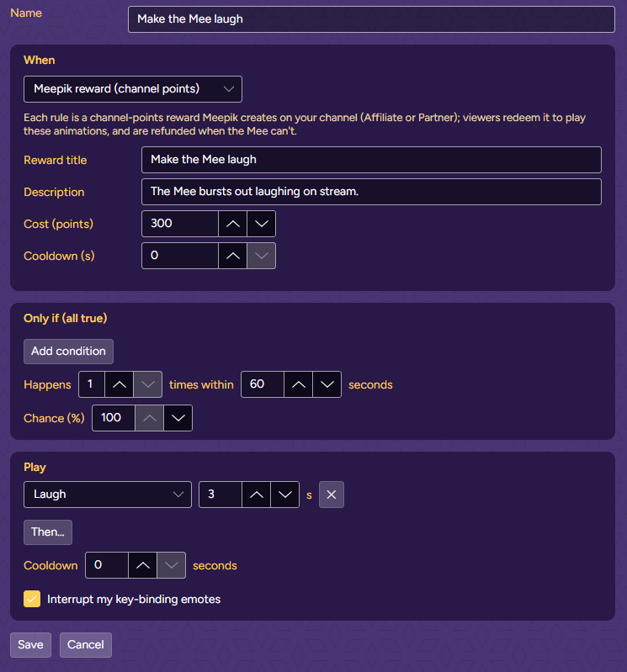The image size is (627, 672).
Task: Click the Add condition button
Action: tap(69, 352)
